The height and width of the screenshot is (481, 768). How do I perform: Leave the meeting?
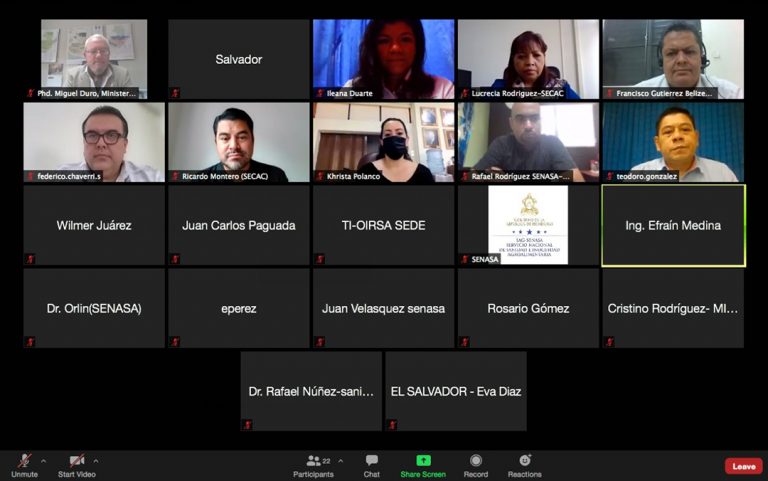click(x=743, y=466)
